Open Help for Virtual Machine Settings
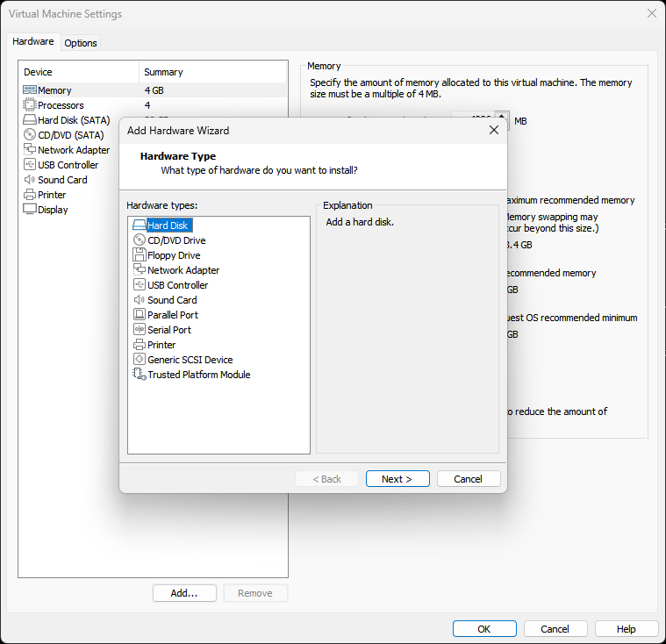Screen dimensions: 666x644 pos(626,629)
